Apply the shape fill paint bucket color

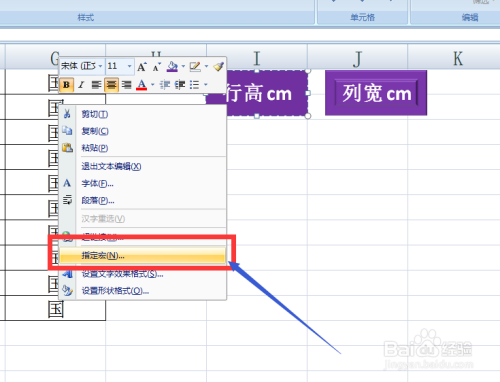(x=172, y=66)
